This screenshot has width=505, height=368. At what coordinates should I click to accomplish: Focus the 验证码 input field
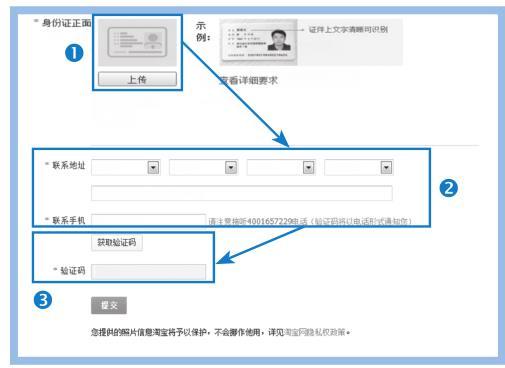point(148,272)
